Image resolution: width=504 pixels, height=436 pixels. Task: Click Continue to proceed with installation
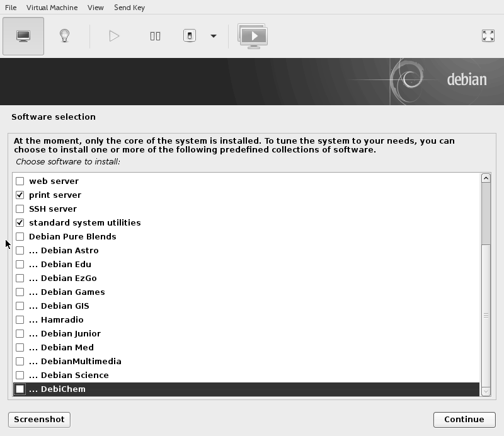pyautogui.click(x=464, y=420)
